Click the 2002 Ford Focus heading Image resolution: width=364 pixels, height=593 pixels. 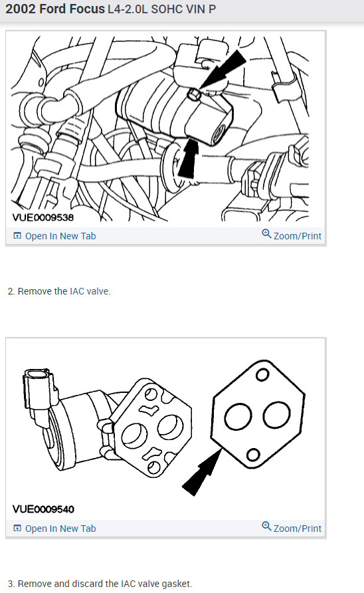(55, 9)
